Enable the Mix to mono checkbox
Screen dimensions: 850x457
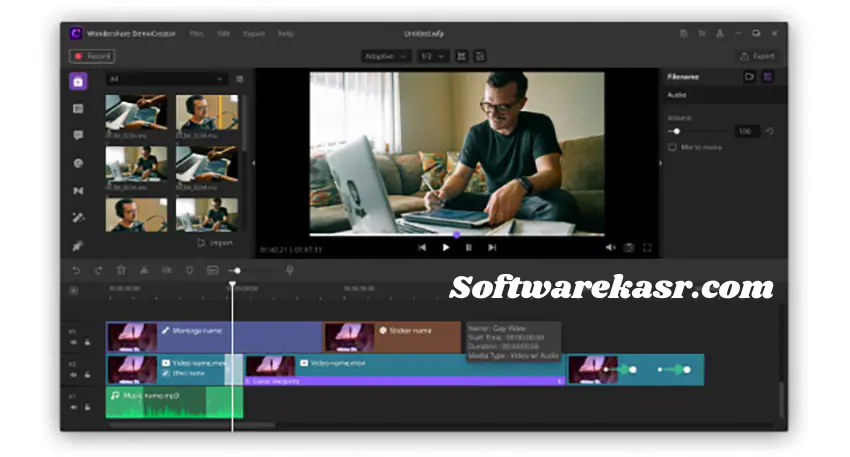tap(672, 147)
